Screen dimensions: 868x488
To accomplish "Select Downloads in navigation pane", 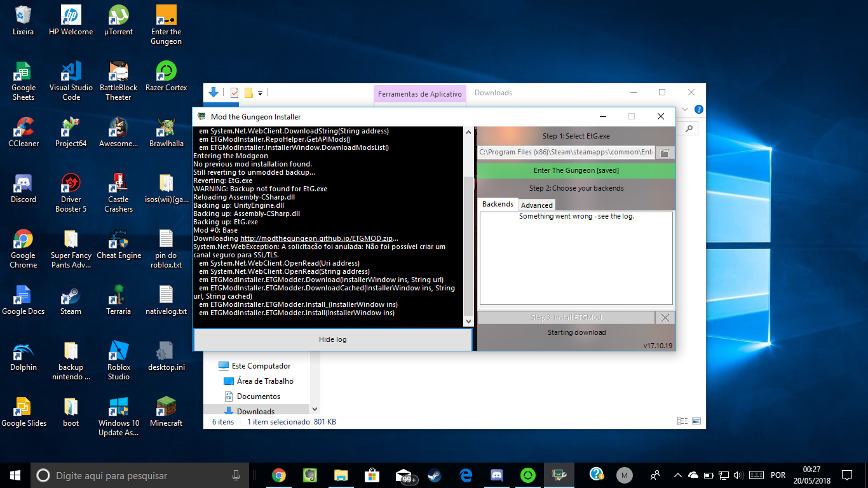I will click(x=256, y=411).
